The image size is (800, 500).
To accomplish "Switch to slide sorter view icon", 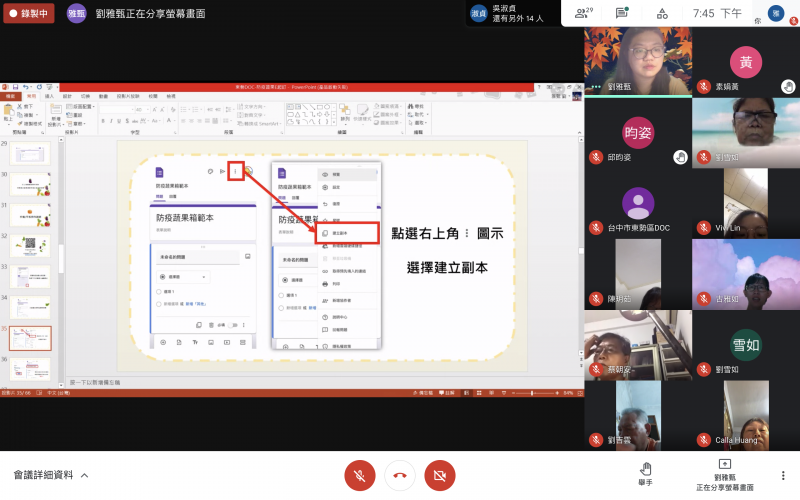I will pos(479,393).
